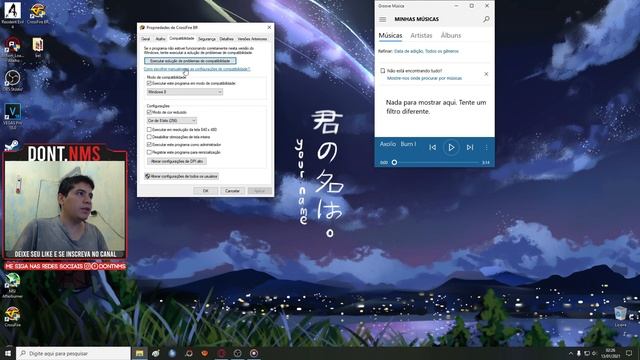Click Cancelar in the properties dialog
This screenshot has width=640, height=360.
point(232,191)
